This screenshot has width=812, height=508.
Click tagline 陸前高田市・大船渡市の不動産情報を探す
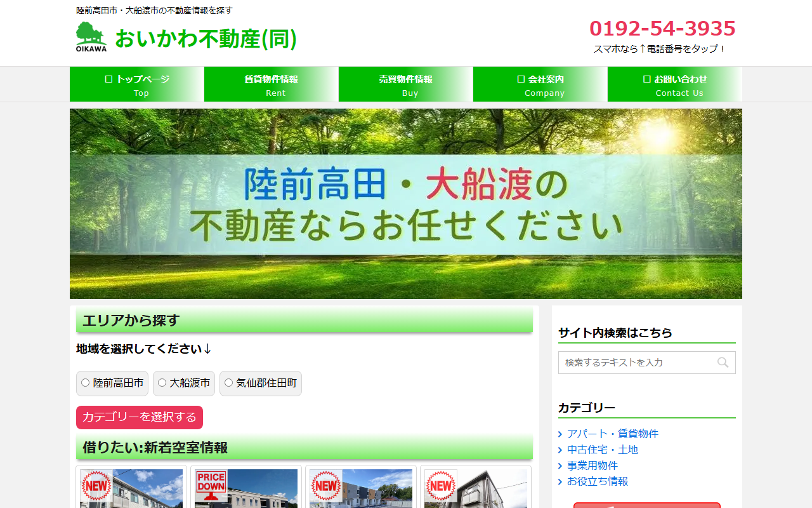155,10
